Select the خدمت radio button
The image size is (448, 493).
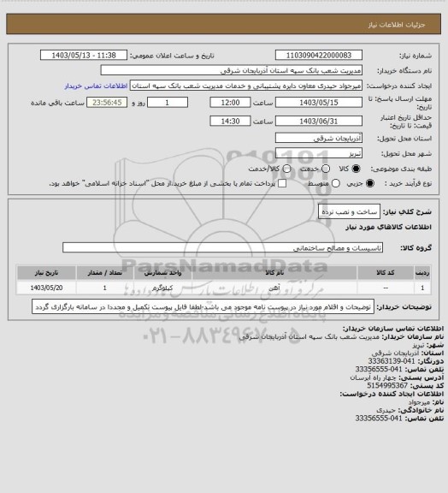click(x=326, y=169)
